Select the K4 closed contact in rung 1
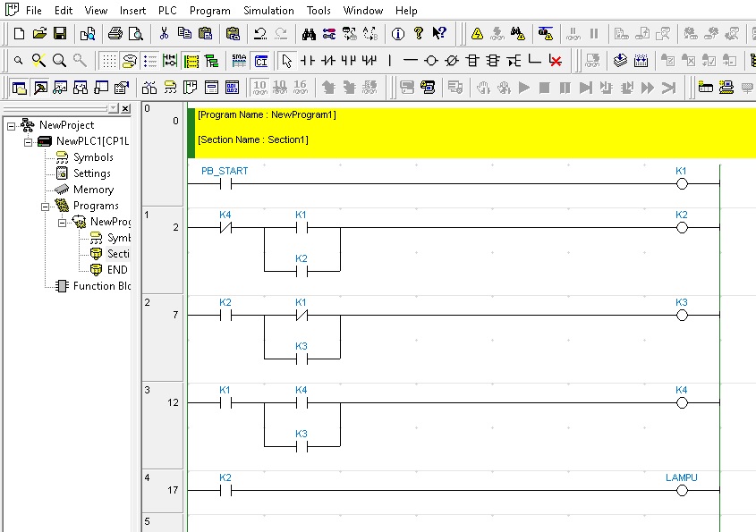This screenshot has width=756, height=532. coord(225,228)
